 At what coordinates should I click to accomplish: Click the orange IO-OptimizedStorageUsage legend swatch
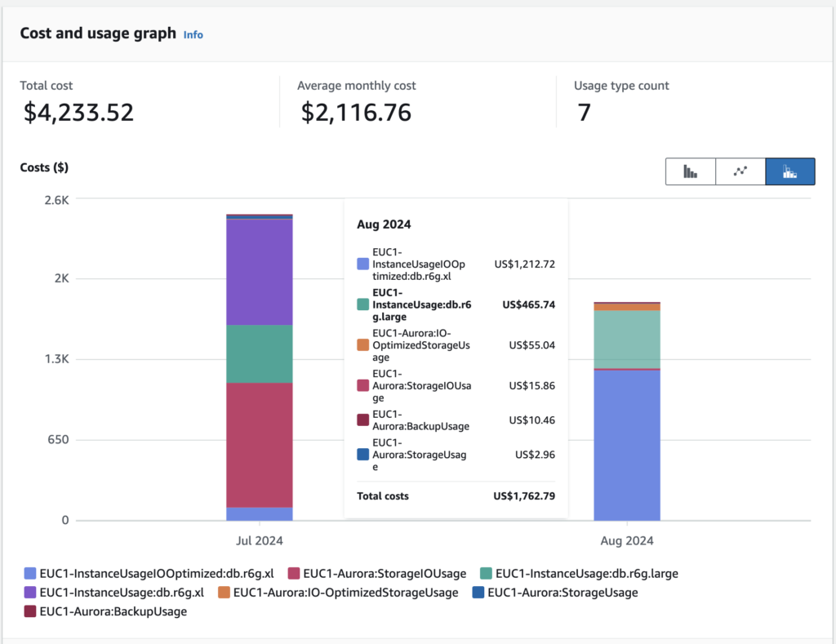pos(224,593)
